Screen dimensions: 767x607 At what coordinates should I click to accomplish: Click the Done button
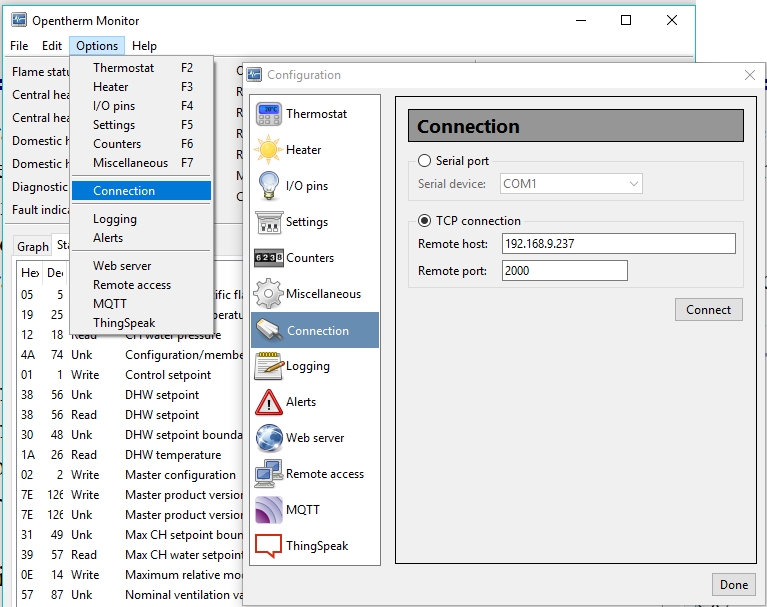coord(733,585)
